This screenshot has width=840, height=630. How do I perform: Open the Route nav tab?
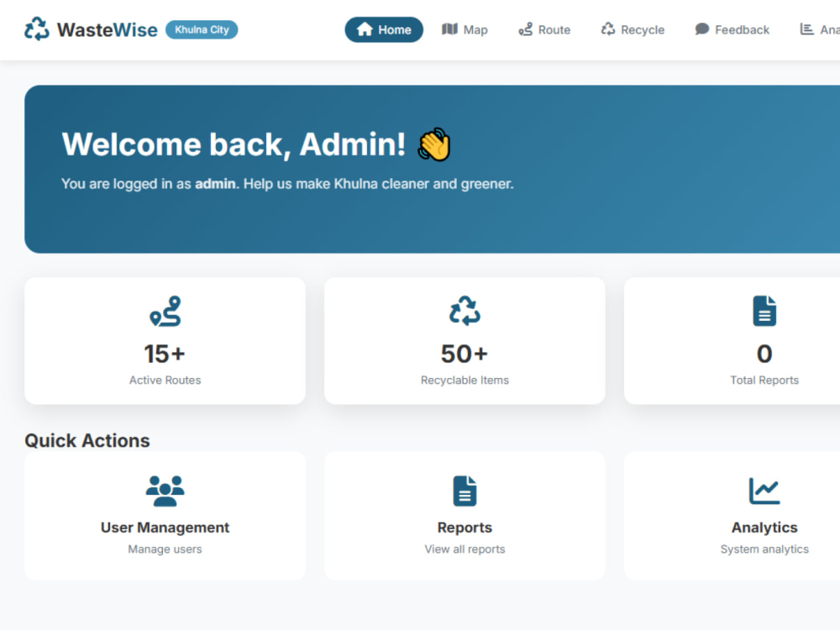coord(544,29)
